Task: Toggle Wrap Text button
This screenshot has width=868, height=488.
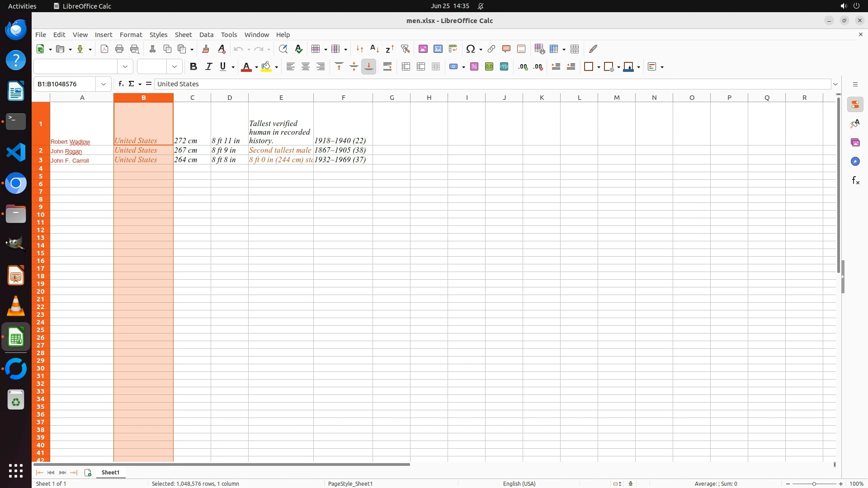Action: pyautogui.click(x=387, y=67)
